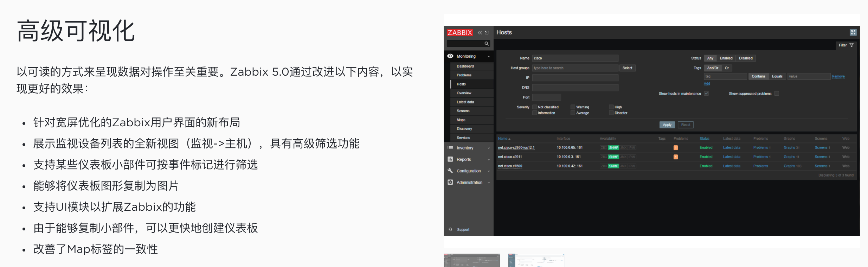Click the Inventory list icon
This screenshot has width=868, height=267.
coord(450,148)
